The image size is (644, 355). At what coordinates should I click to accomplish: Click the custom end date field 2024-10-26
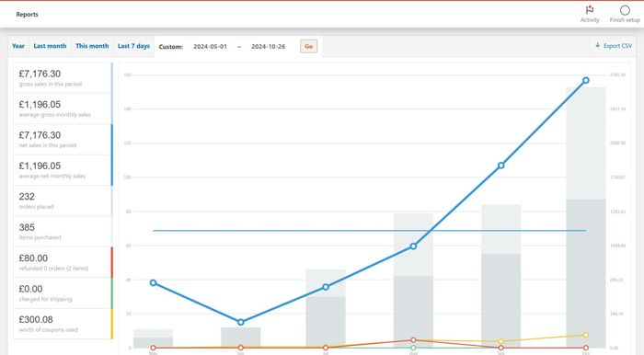269,47
